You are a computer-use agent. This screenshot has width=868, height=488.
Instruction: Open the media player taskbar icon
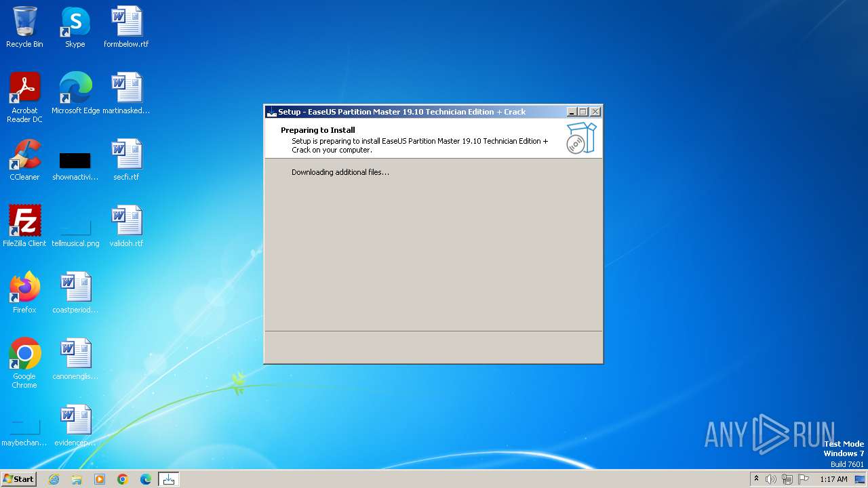pos(100,479)
